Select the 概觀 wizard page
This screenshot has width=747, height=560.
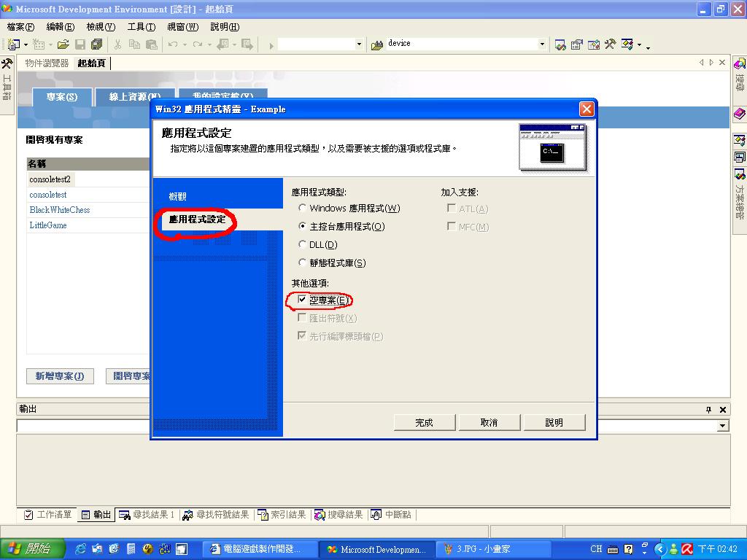pyautogui.click(x=177, y=196)
